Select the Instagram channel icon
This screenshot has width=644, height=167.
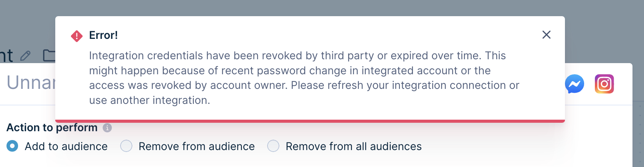click(x=604, y=84)
